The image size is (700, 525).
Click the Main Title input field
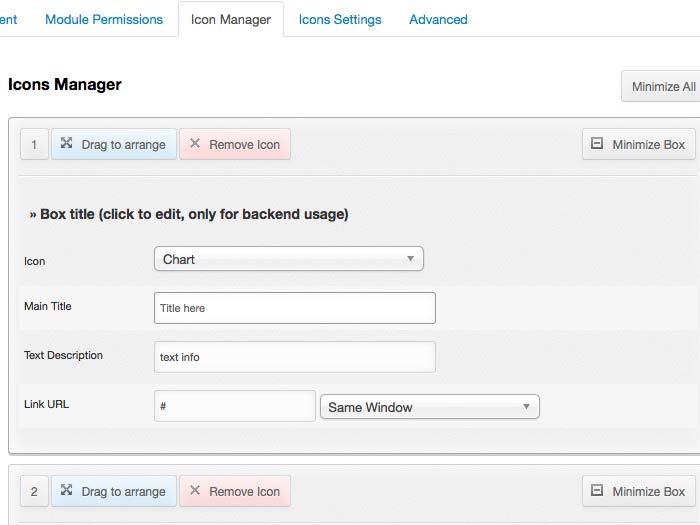pos(295,308)
